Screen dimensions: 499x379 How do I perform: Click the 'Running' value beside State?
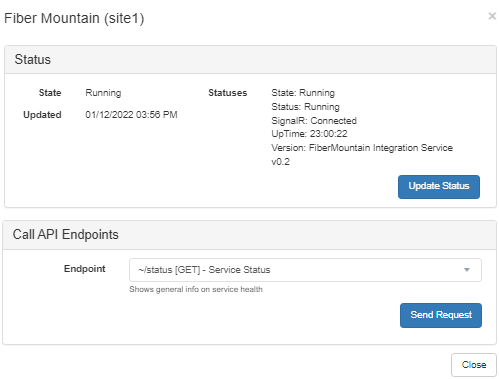pos(103,93)
